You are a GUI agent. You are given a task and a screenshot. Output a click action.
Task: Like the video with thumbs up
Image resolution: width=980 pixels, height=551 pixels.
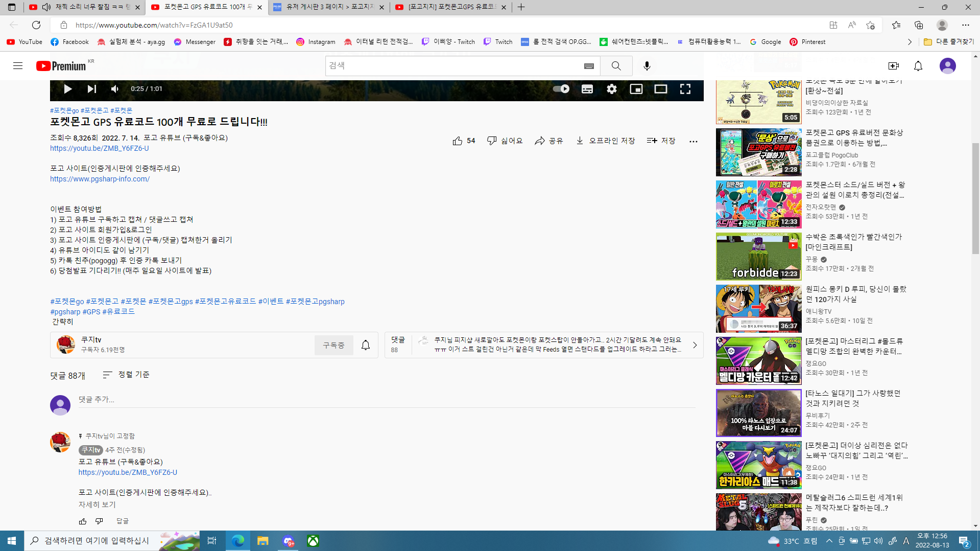458,141
